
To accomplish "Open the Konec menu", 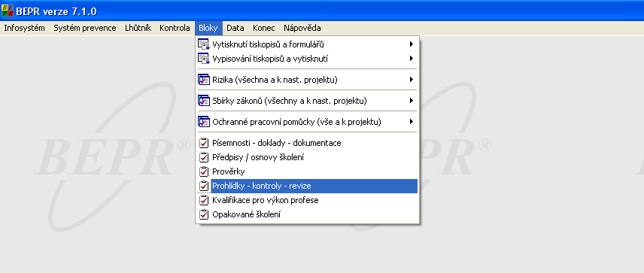I will (263, 28).
